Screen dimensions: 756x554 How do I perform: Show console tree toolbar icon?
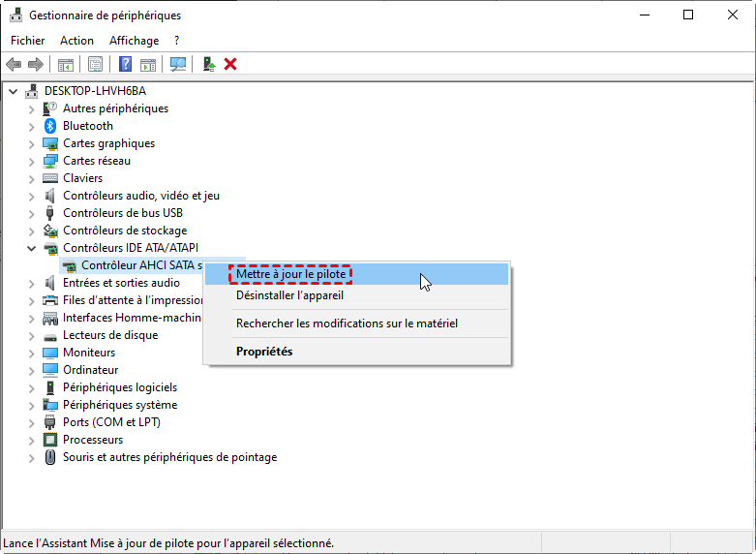coord(66,64)
